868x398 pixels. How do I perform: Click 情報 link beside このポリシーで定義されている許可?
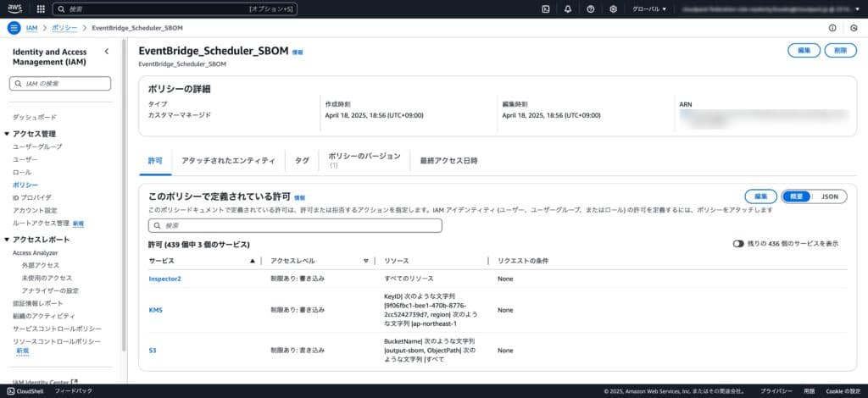tap(299, 197)
